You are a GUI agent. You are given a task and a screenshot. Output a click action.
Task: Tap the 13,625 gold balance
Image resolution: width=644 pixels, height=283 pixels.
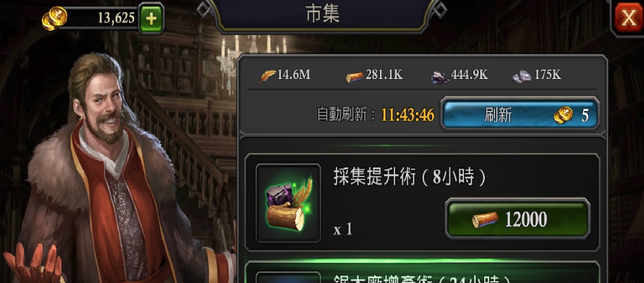[x=116, y=18]
